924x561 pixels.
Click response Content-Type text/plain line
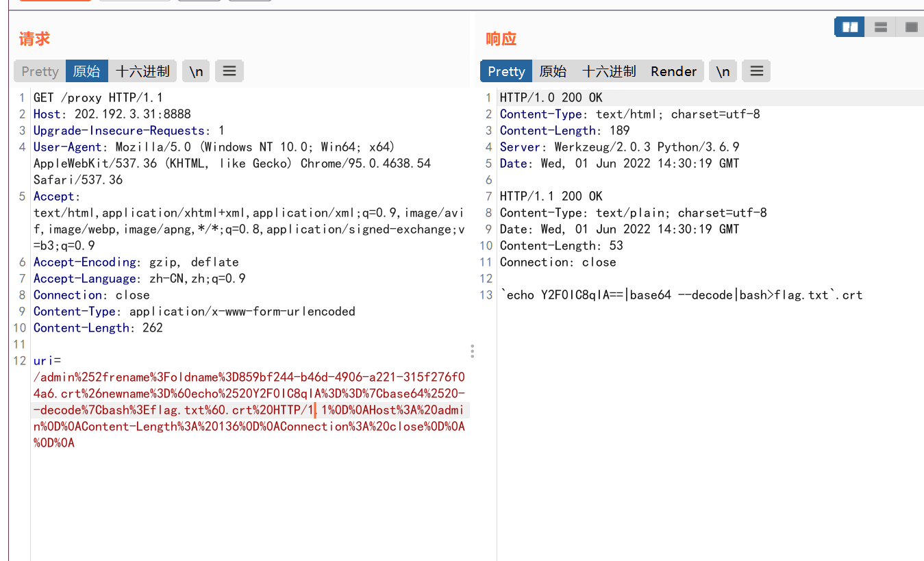click(x=634, y=213)
